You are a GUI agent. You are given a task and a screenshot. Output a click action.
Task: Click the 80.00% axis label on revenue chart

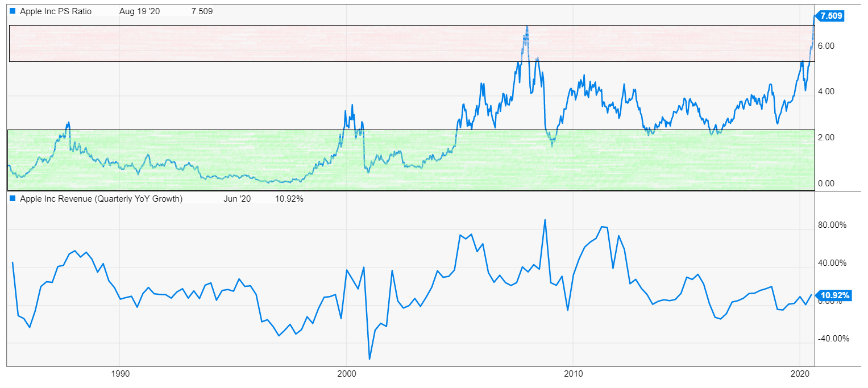pos(833,225)
